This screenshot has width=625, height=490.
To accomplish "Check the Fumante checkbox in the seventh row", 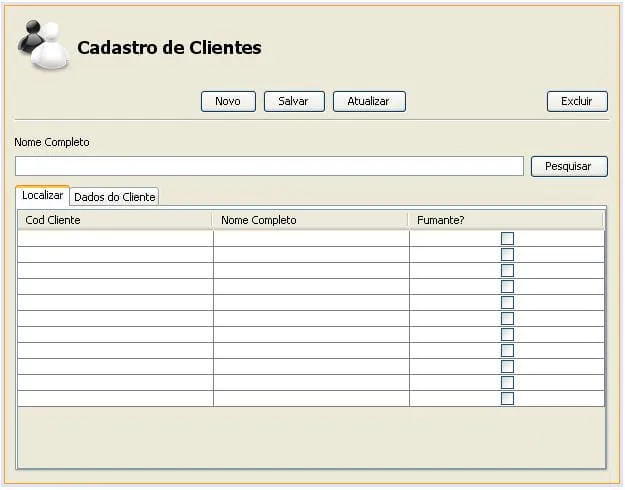I will coord(507,335).
